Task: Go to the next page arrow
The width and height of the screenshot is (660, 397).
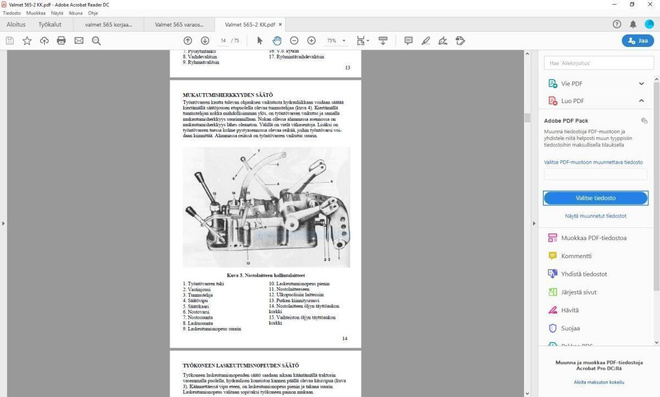Action: 205,41
